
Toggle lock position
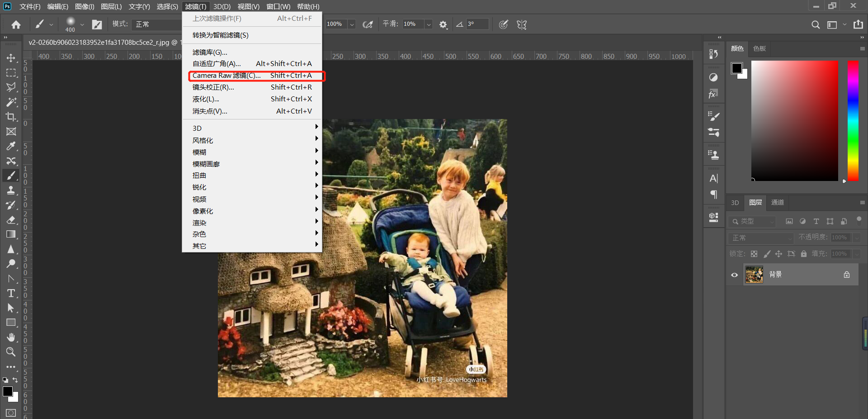pyautogui.click(x=778, y=254)
